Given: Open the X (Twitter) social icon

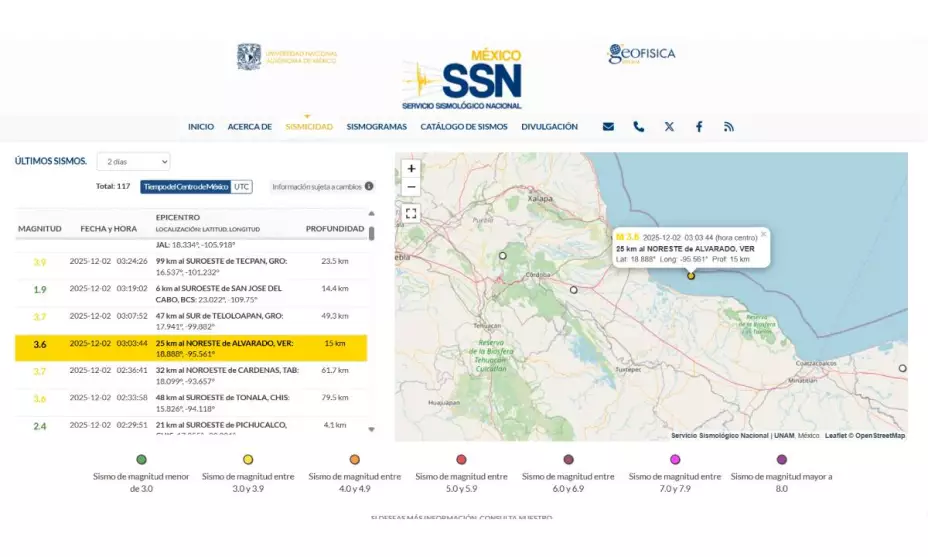Looking at the screenshot, I should tap(669, 127).
